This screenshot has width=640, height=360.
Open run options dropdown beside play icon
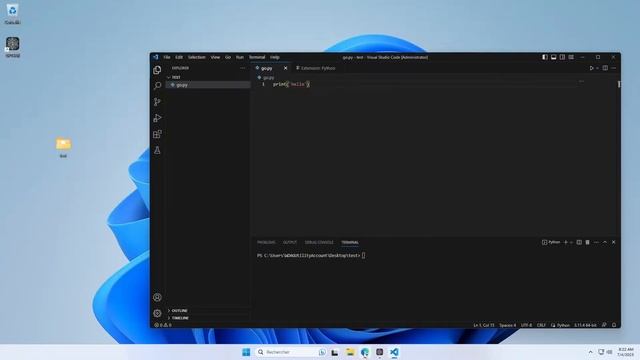click(597, 68)
